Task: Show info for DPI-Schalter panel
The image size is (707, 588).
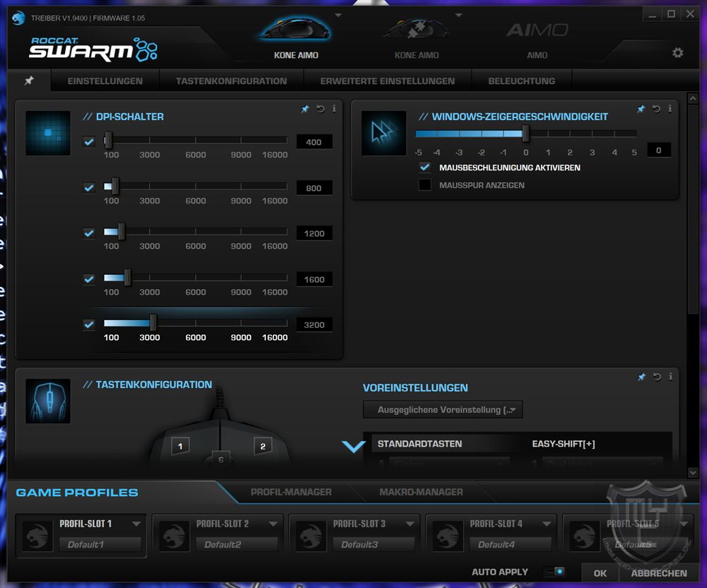Action: [x=334, y=109]
